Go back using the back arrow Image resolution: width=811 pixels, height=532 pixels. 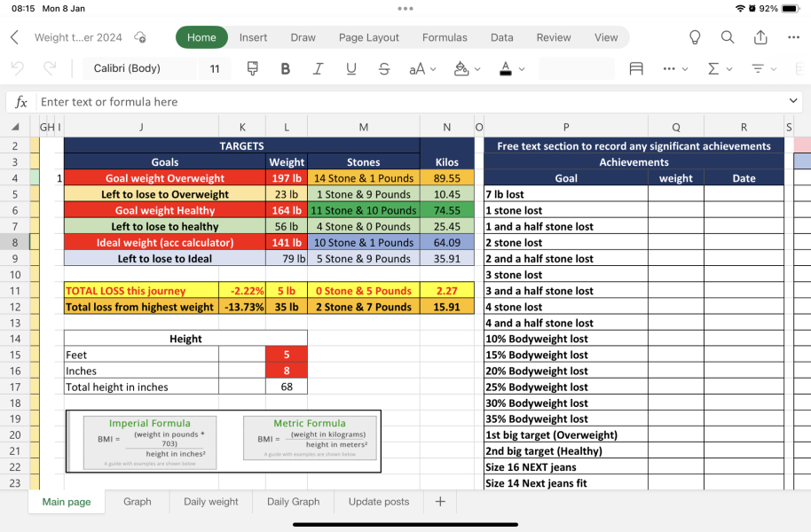coord(14,37)
